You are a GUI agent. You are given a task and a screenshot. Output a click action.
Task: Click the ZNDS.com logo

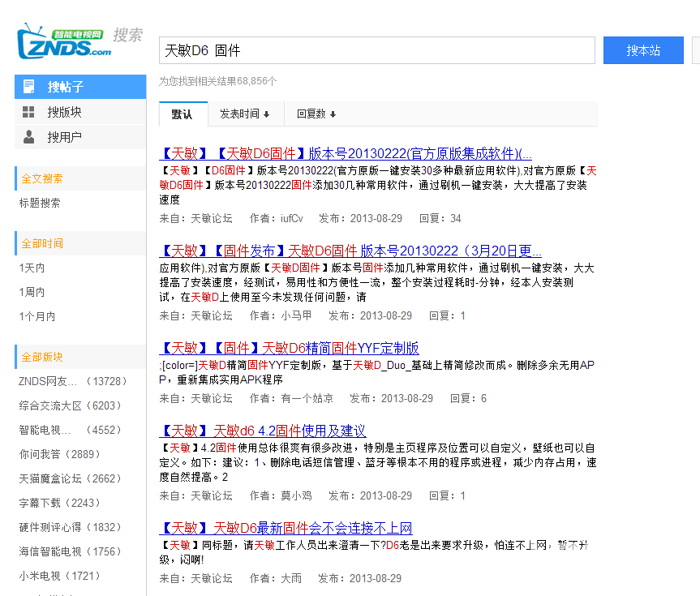[64, 41]
